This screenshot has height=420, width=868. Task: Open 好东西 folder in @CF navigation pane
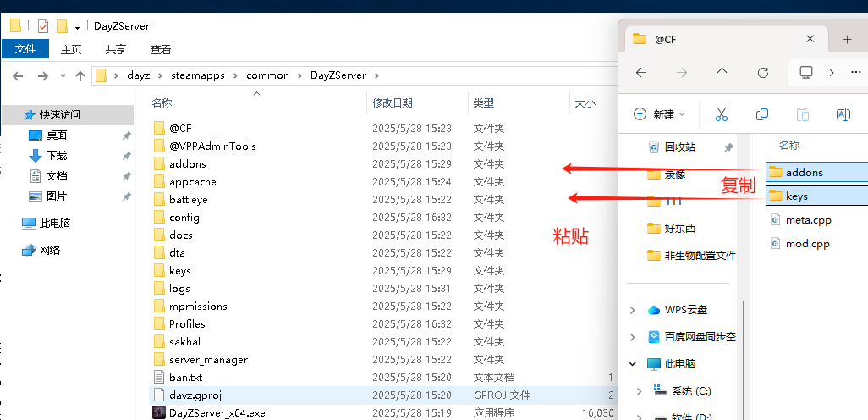tap(680, 229)
